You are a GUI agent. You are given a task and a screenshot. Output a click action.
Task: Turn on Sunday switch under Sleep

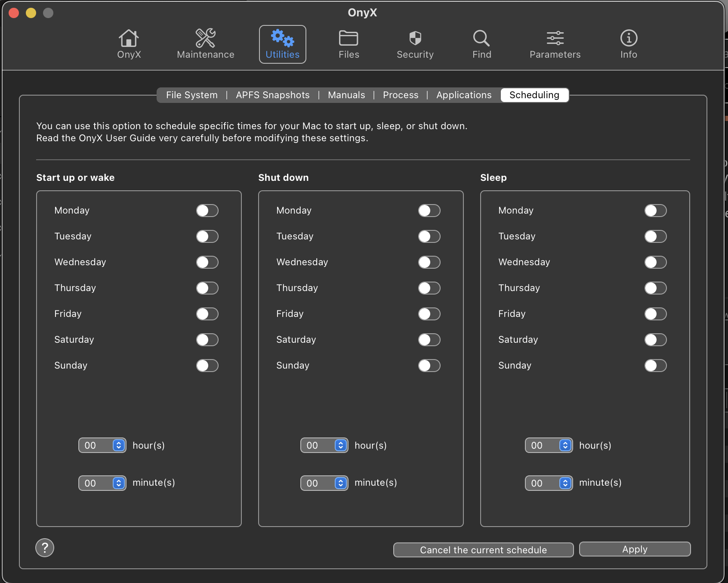point(656,366)
